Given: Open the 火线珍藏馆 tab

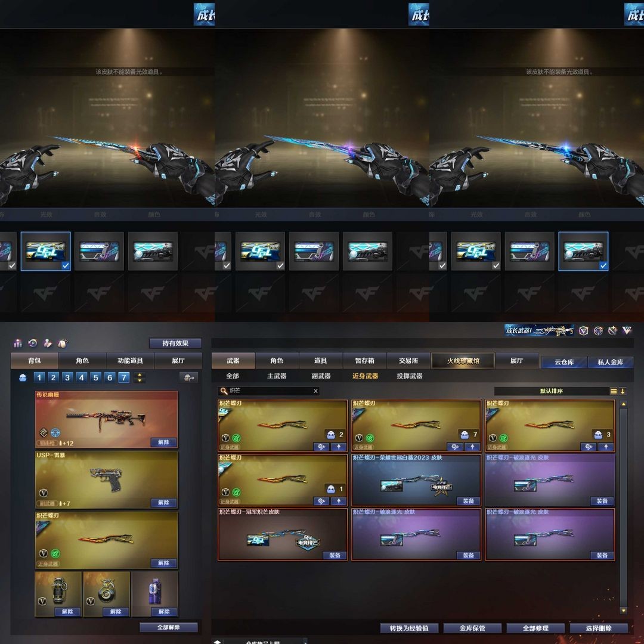Looking at the screenshot, I should click(463, 361).
